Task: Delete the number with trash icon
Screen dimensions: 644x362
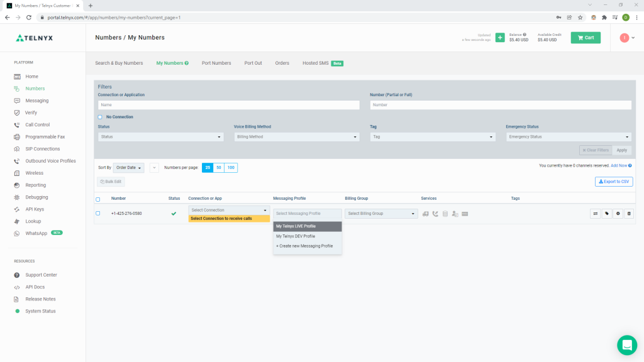Action: click(x=629, y=214)
